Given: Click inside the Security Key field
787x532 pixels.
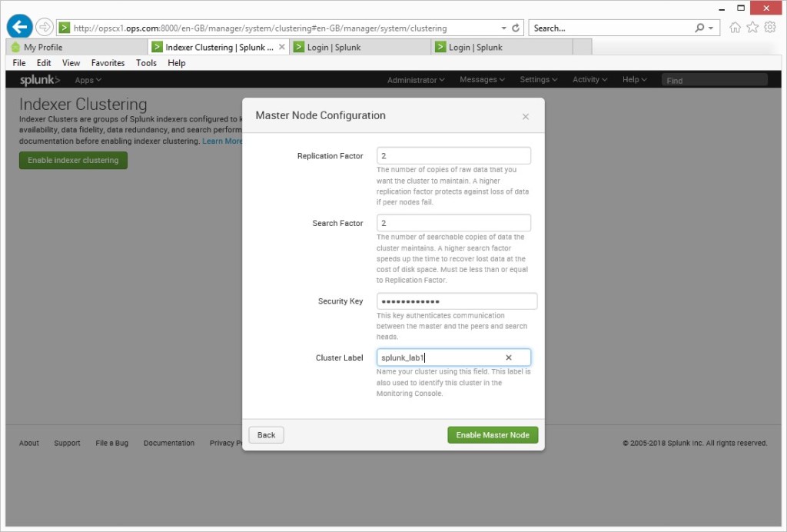Looking at the screenshot, I should [457, 301].
